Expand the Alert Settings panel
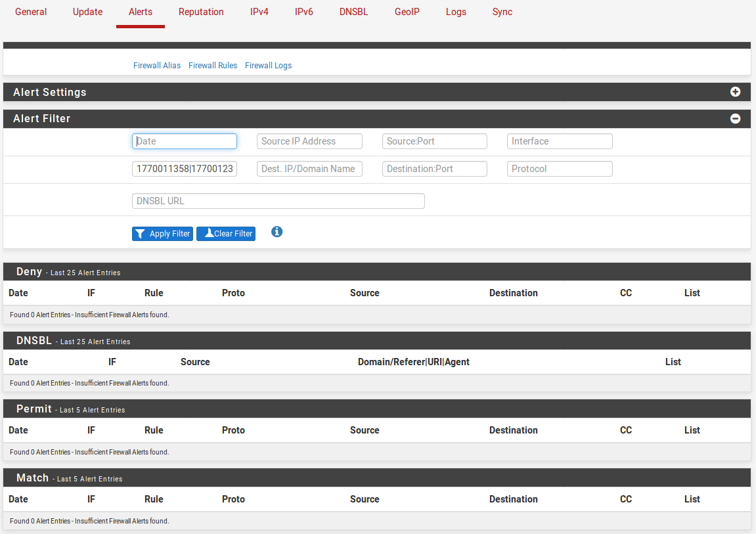This screenshot has height=534, width=756. pyautogui.click(x=735, y=92)
